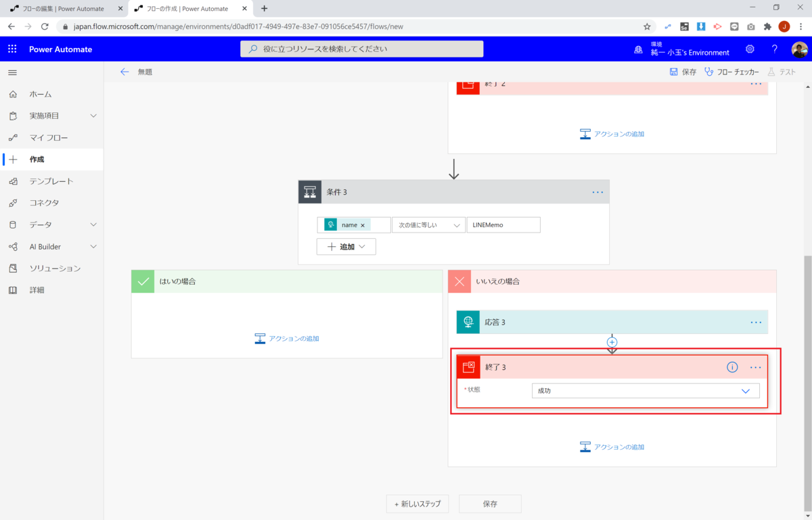Open Chrome extensions puzzle icon
Screen dimensions: 812x520
point(767,26)
